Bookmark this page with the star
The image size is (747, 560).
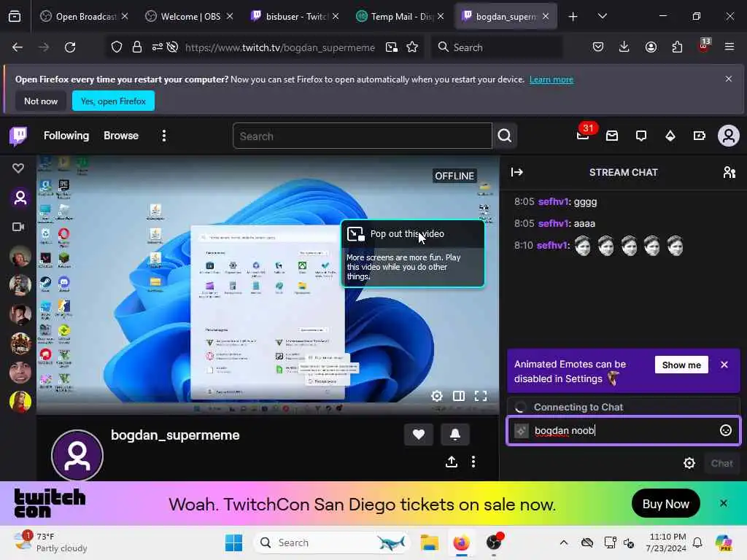point(412,47)
